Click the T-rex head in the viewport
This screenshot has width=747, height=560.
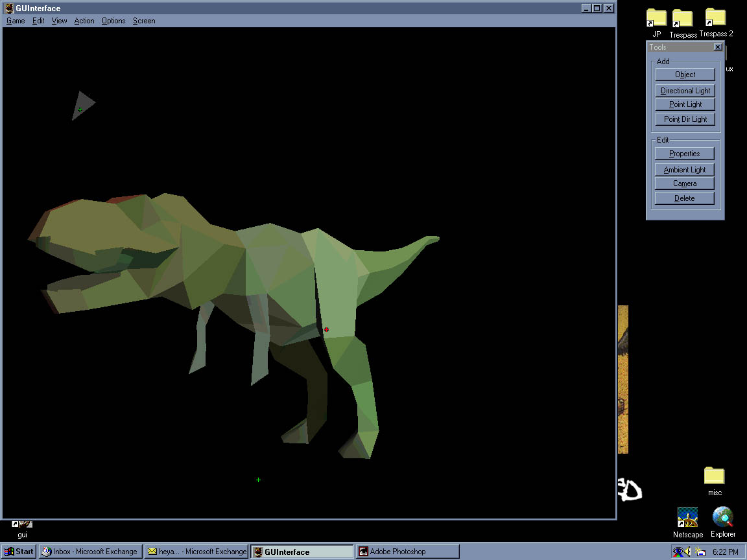tap(105, 248)
